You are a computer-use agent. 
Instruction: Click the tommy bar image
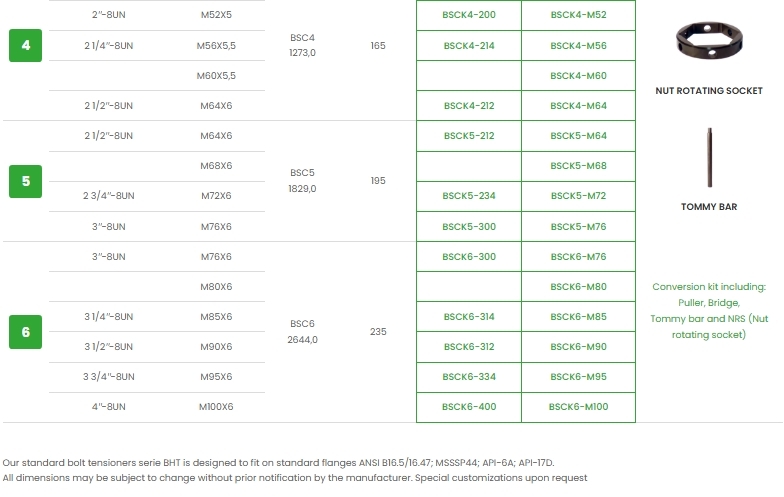pyautogui.click(x=708, y=157)
